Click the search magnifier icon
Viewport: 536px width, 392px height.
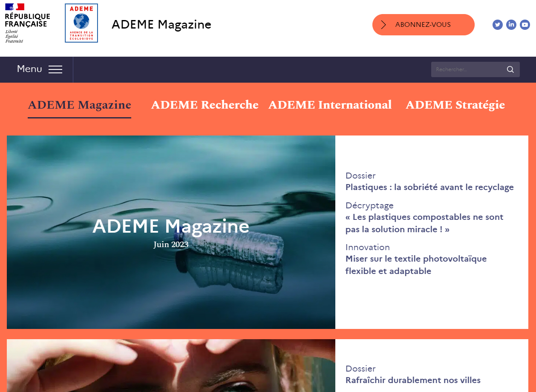coord(510,69)
